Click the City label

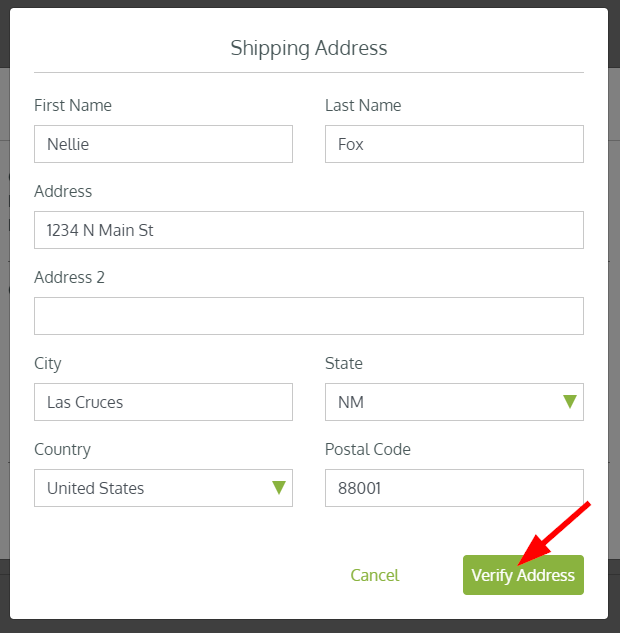click(48, 364)
